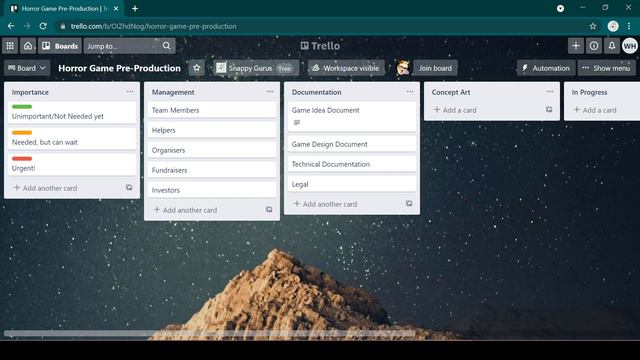
Task: Open the Team Members card
Action: pyautogui.click(x=212, y=110)
